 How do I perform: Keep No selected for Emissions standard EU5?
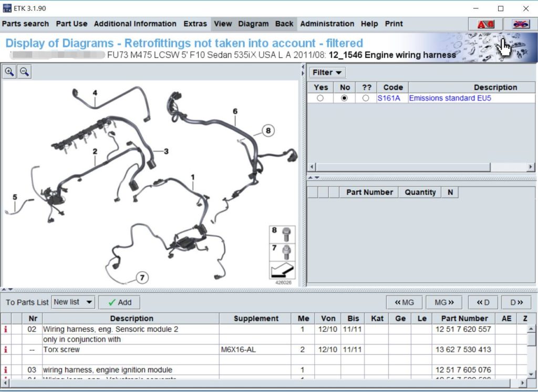[x=345, y=98]
